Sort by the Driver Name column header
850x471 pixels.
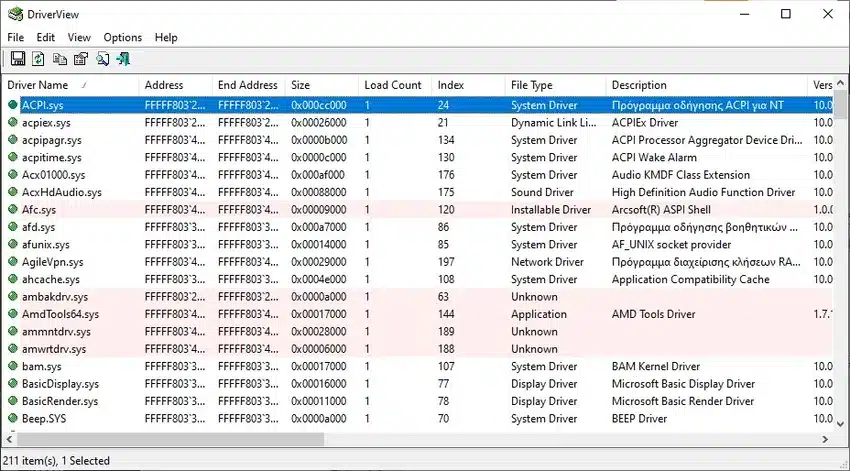70,85
